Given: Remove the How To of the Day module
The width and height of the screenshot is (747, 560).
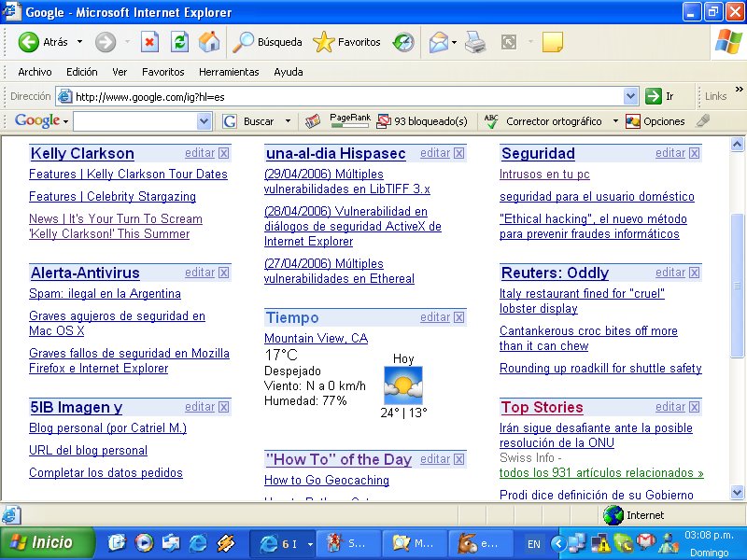Looking at the screenshot, I should coord(458,459).
